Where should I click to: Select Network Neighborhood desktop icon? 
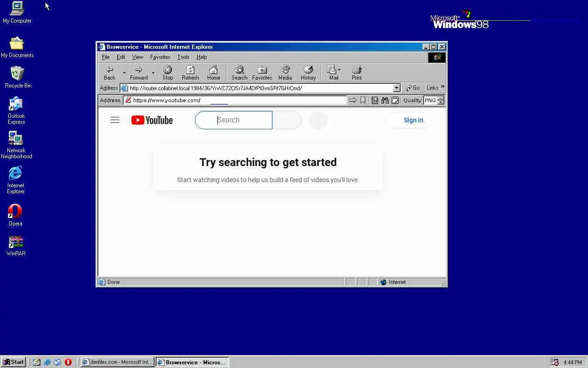(x=16, y=145)
